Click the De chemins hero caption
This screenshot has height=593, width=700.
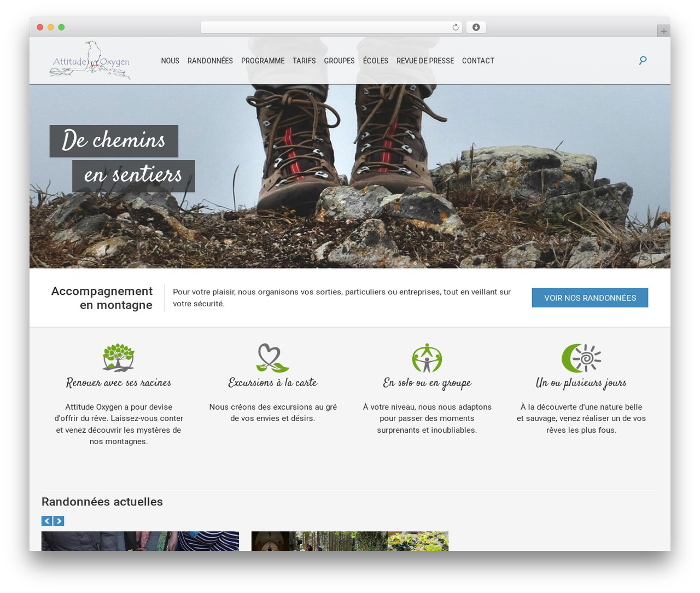click(114, 141)
